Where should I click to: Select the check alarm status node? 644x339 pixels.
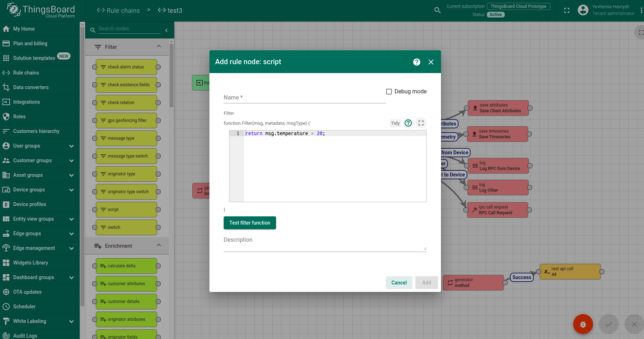click(126, 67)
